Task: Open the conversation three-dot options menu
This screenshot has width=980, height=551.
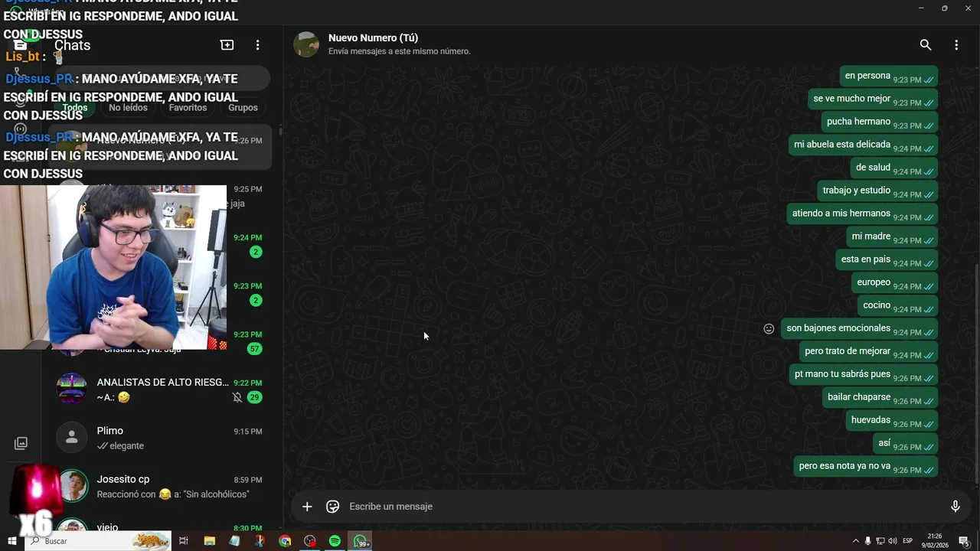Action: pos(956,45)
